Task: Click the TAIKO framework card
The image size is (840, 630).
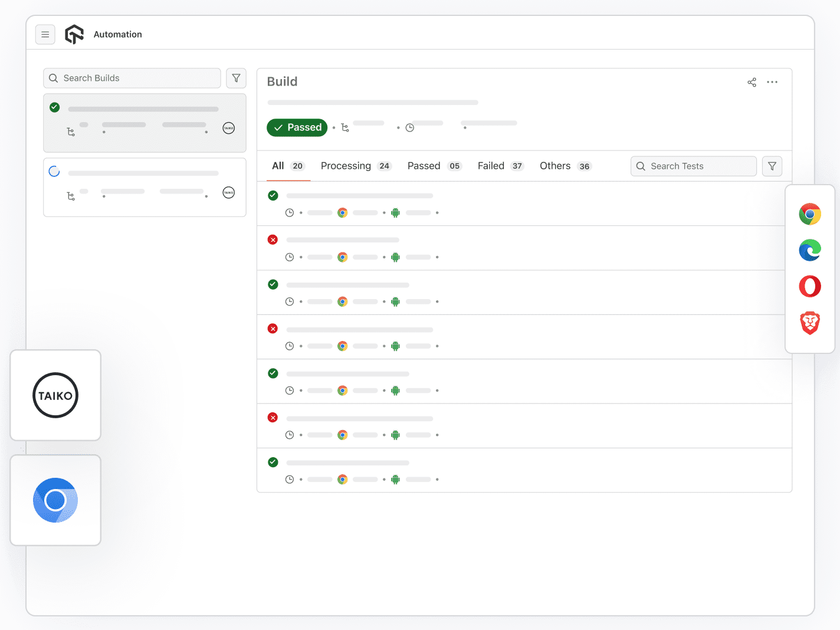Action: (x=55, y=395)
